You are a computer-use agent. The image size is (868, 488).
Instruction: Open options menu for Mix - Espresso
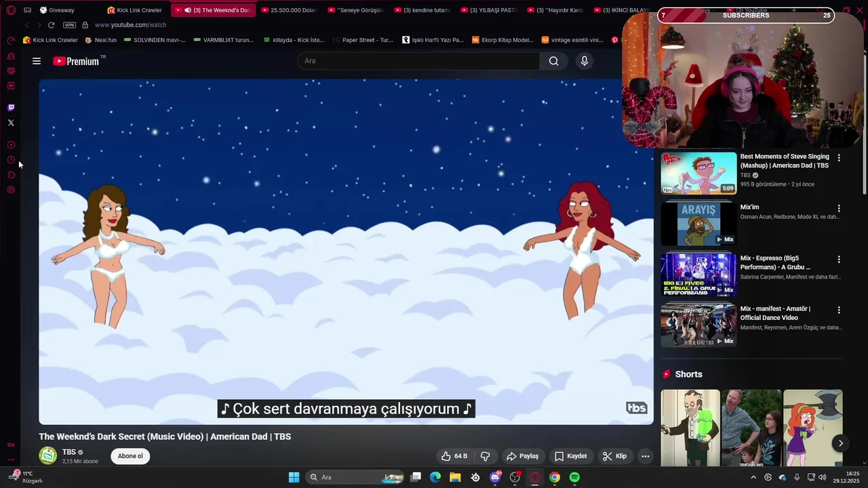pyautogui.click(x=839, y=260)
